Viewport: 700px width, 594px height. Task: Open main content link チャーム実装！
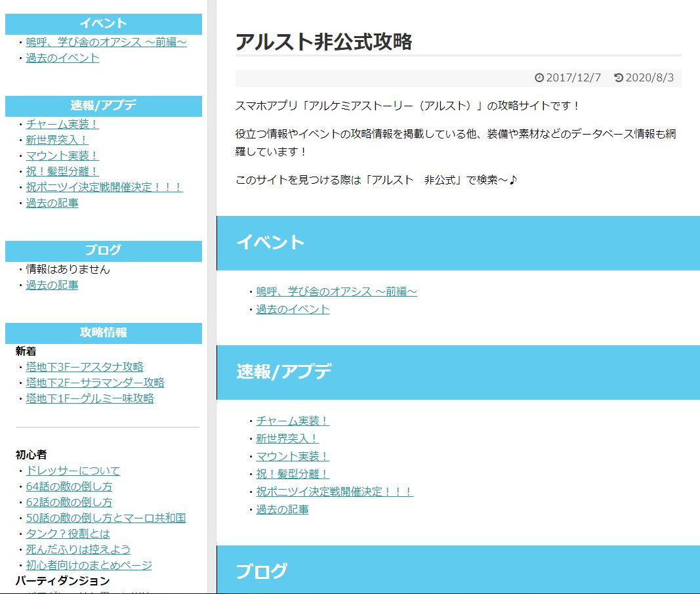293,421
